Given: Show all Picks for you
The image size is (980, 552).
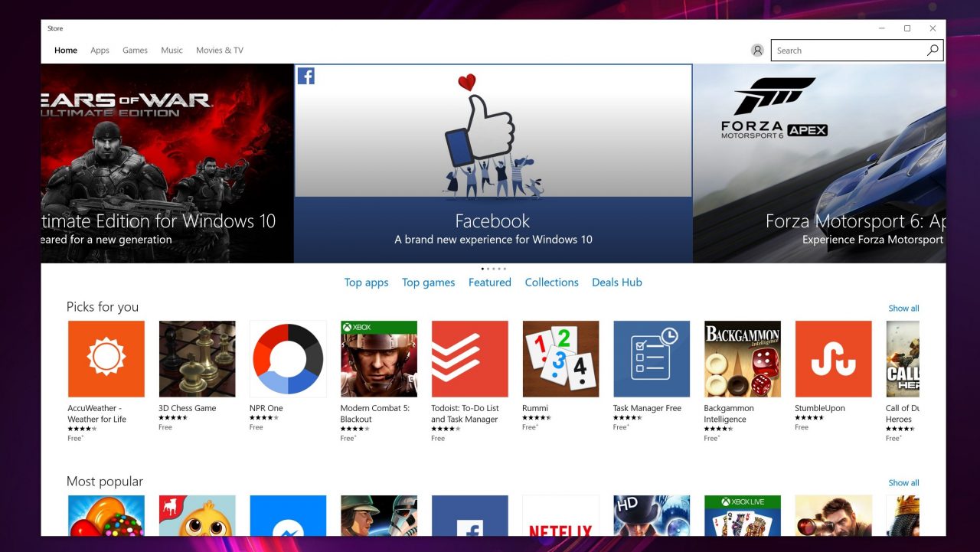Looking at the screenshot, I should [903, 309].
